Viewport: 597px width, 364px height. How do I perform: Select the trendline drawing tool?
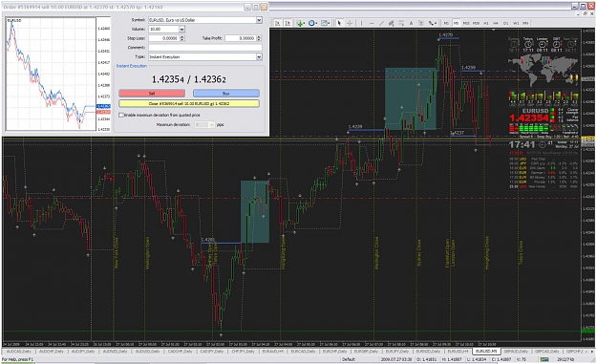[381, 23]
